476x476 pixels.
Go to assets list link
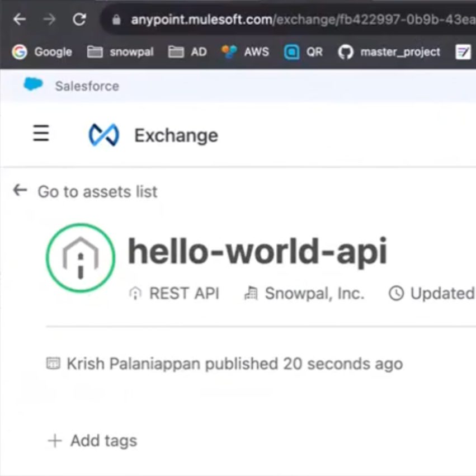[97, 192]
